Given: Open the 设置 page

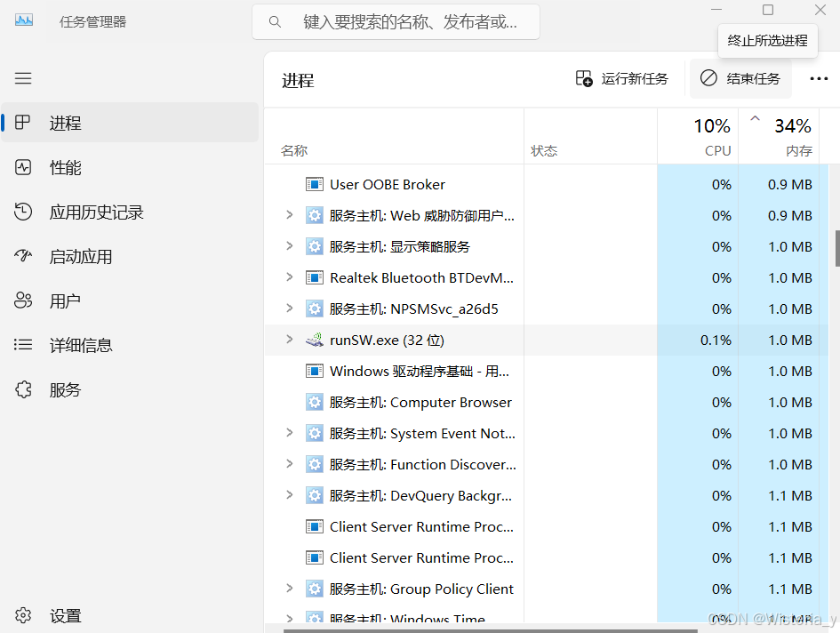Looking at the screenshot, I should coord(130,615).
